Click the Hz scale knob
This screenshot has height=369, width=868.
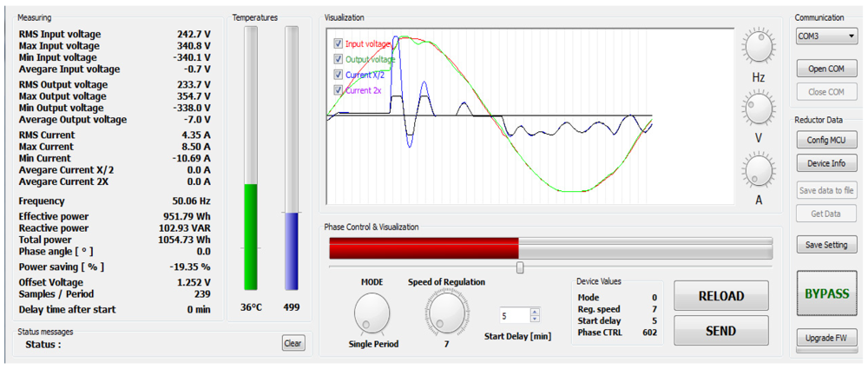click(x=758, y=48)
